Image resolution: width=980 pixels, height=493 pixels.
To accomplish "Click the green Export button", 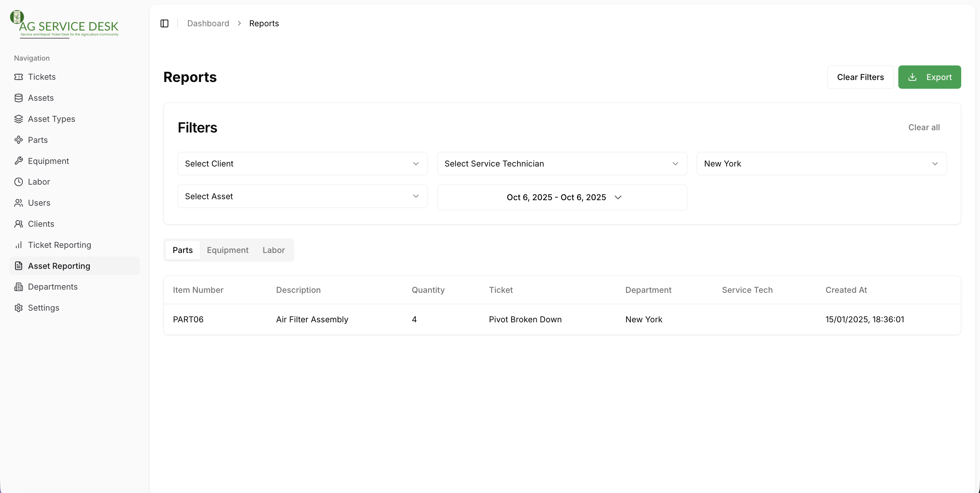I will 929,77.
